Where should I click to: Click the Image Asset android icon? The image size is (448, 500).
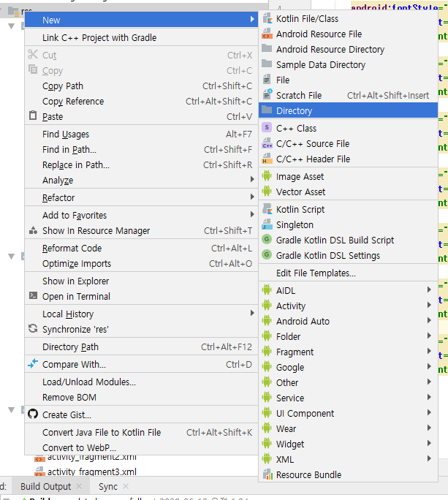tap(267, 176)
